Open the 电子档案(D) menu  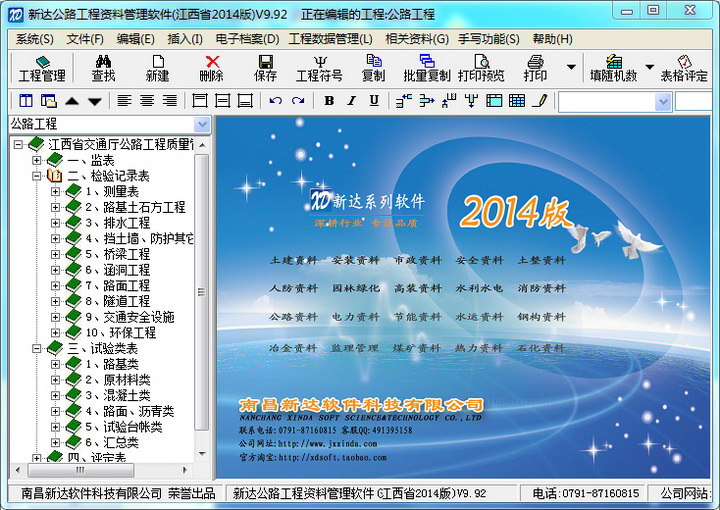pos(247,39)
